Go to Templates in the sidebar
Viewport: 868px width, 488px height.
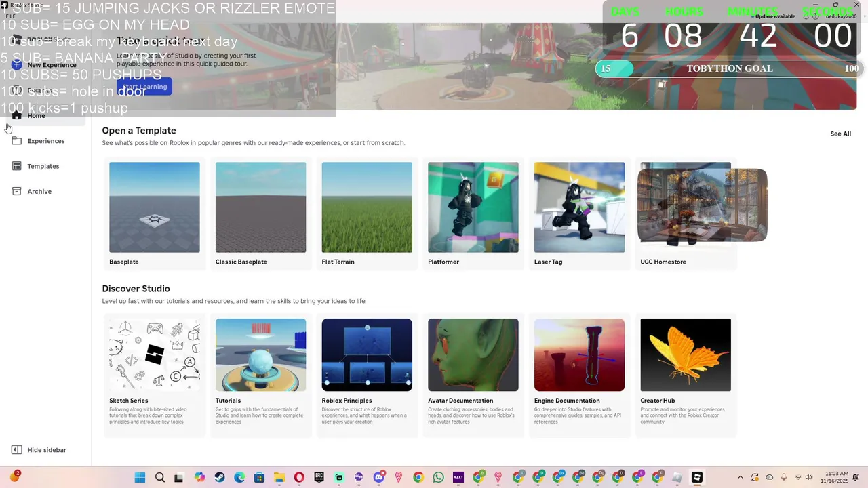tap(45, 166)
